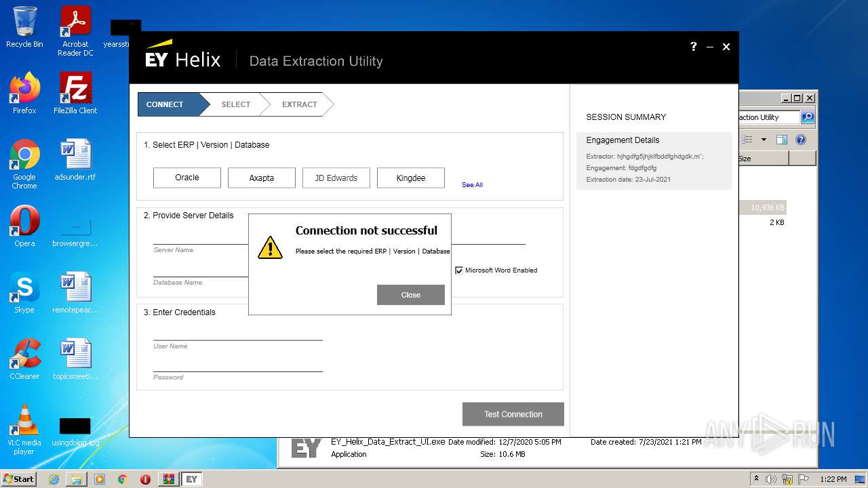Click the Explorer change view icon
The height and width of the screenshot is (488, 868).
click(747, 140)
